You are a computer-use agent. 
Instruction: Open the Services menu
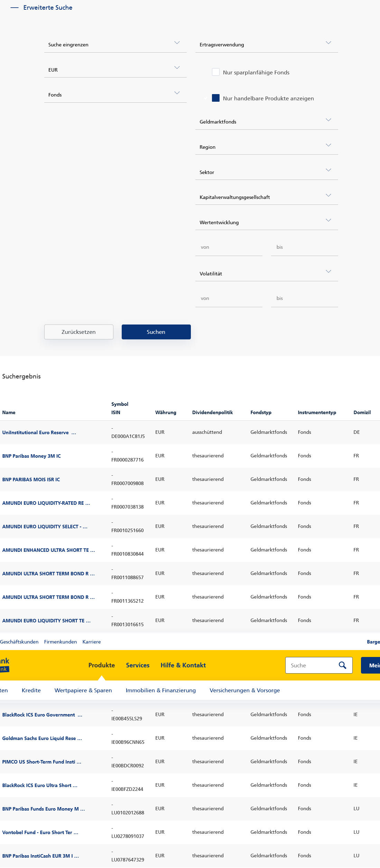[x=138, y=665]
